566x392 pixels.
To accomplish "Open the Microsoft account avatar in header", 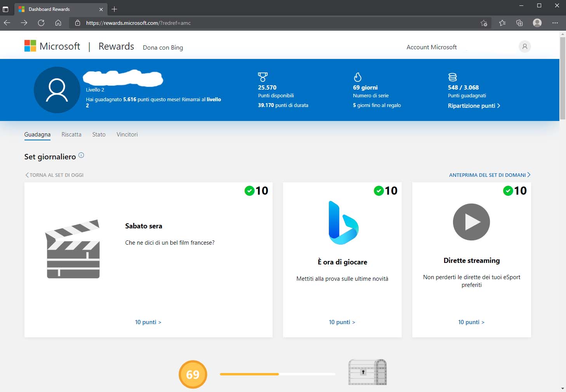I will tap(524, 47).
